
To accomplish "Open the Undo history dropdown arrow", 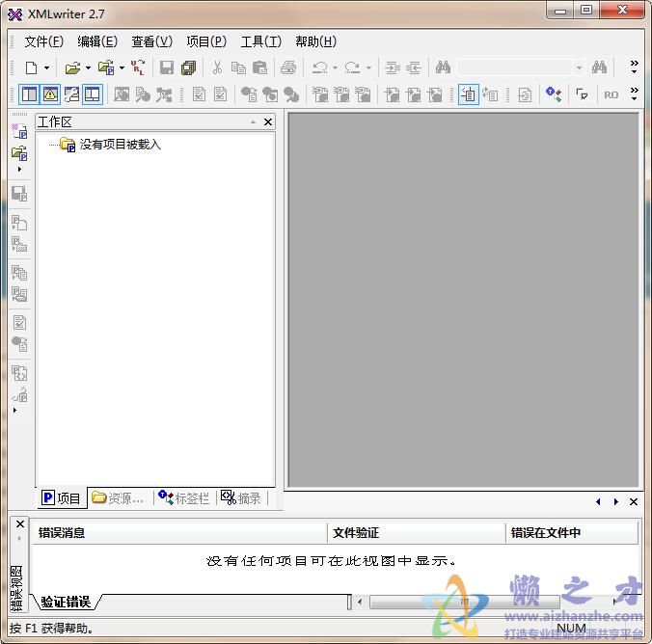I will coord(335,67).
